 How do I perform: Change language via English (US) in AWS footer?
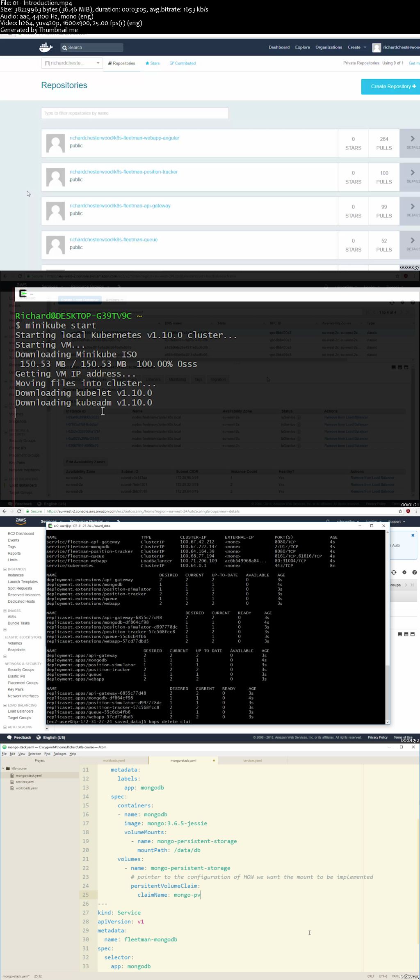pos(51,737)
